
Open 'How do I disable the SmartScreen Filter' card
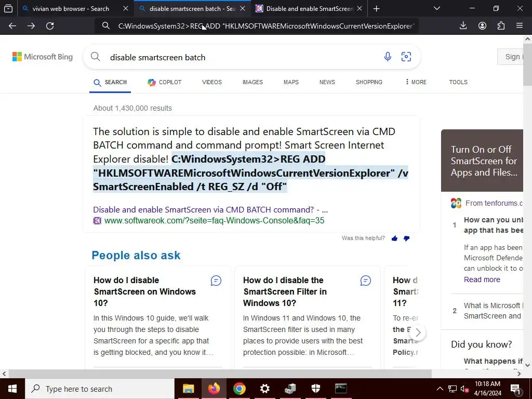pyautogui.click(x=285, y=291)
